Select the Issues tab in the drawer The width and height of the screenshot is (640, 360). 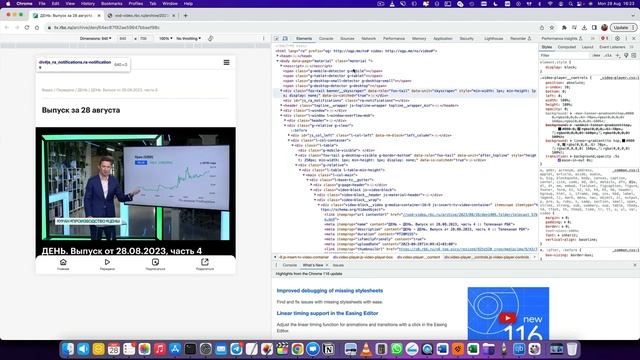pyautogui.click(x=338, y=265)
